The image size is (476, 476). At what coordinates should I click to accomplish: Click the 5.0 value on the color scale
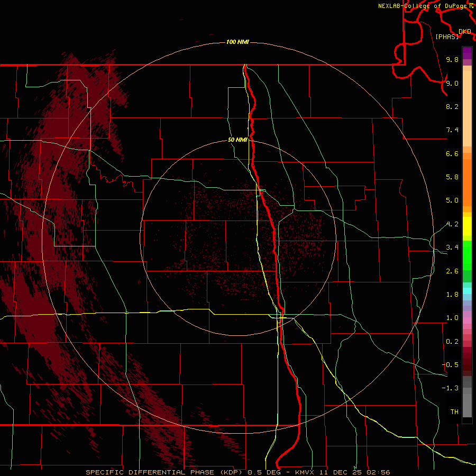coord(452,200)
